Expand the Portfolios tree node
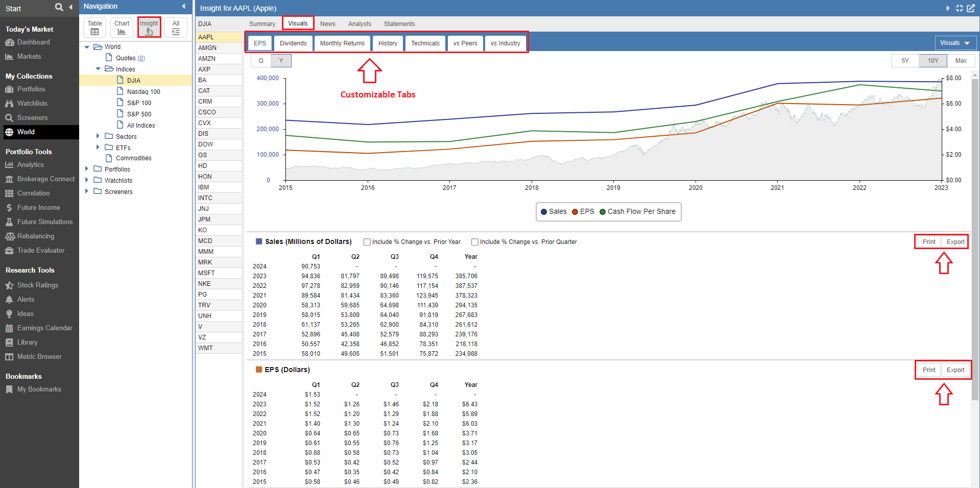This screenshot has height=488, width=980. click(x=86, y=169)
